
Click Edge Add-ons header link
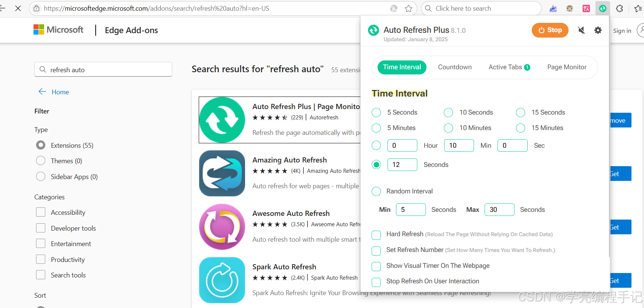click(x=131, y=30)
